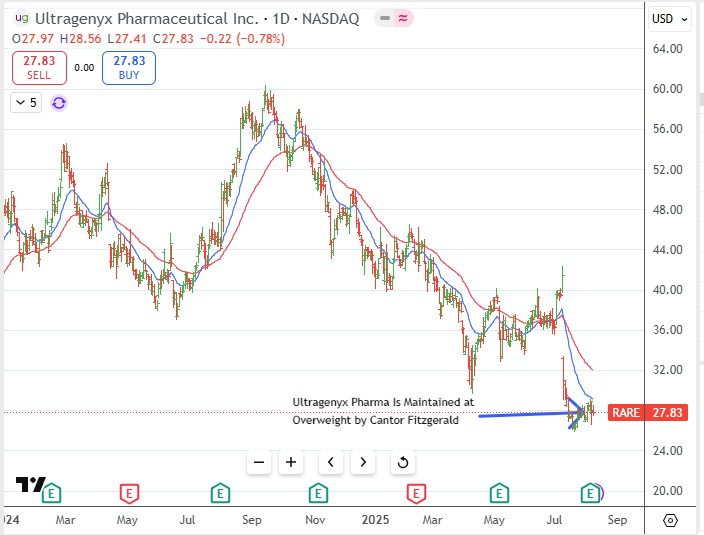Open red earnings marker near Mar 2025

416,493
